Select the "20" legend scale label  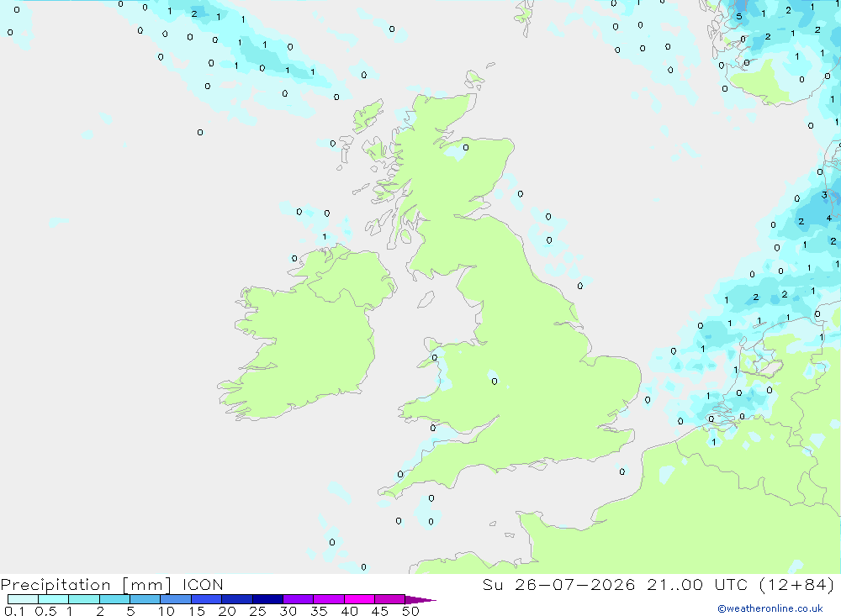227,611
